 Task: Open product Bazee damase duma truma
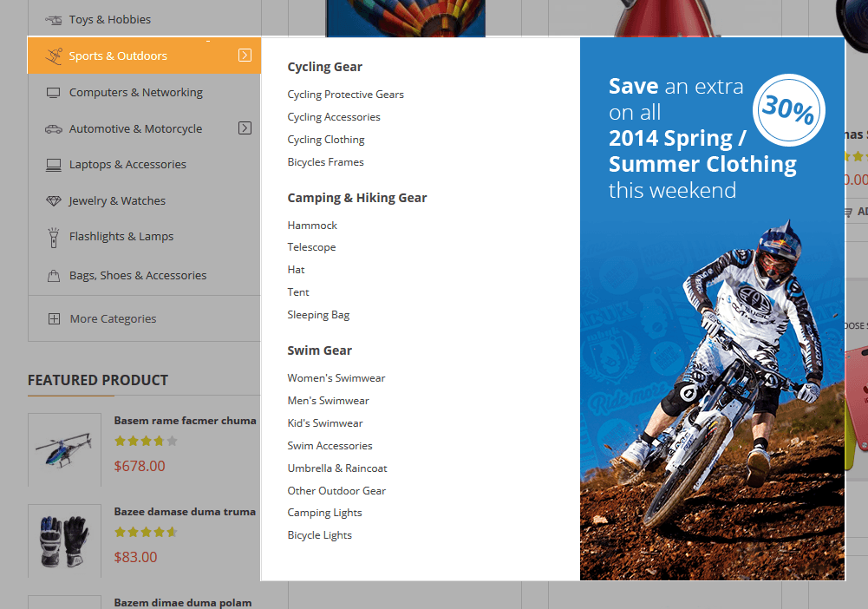[x=185, y=512]
